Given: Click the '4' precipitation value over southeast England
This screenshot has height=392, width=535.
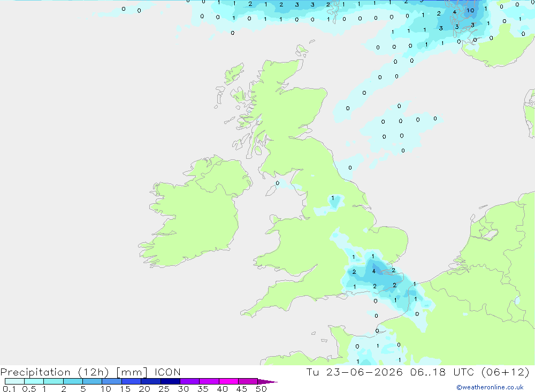Looking at the screenshot, I should pyautogui.click(x=374, y=271).
